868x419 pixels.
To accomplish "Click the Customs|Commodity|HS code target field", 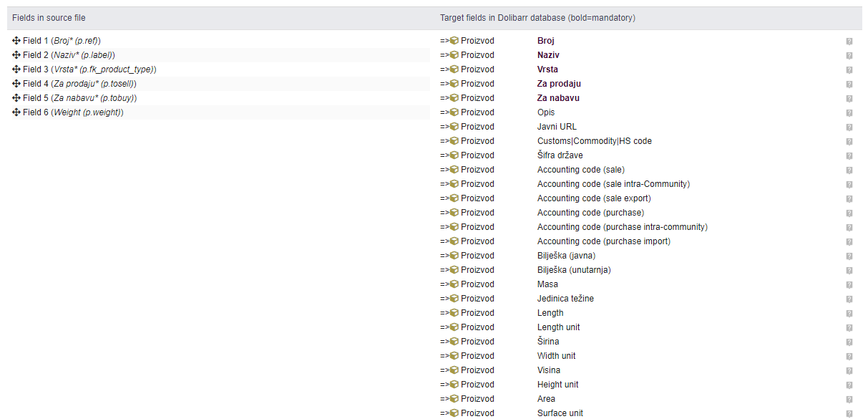I will (x=594, y=141).
